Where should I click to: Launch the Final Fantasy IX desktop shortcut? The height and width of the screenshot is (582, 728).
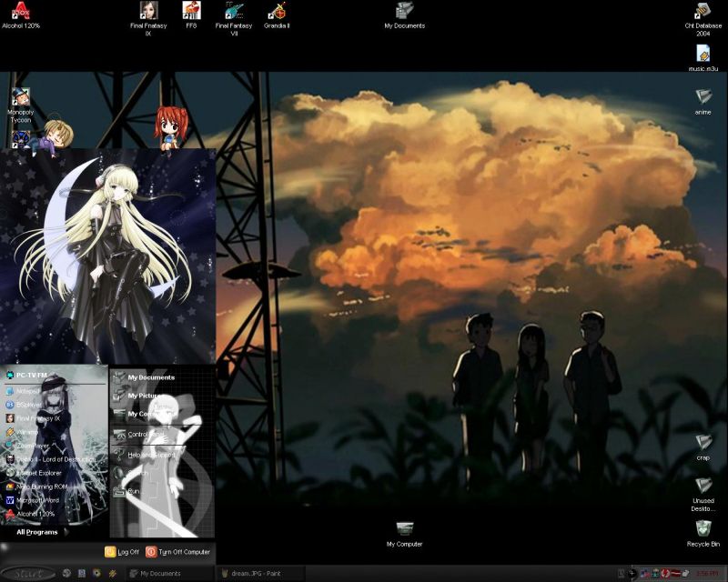tap(148, 18)
